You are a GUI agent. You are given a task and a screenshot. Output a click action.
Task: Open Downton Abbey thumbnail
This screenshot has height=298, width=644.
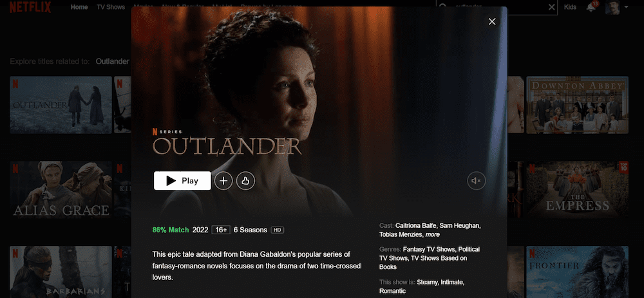point(577,105)
